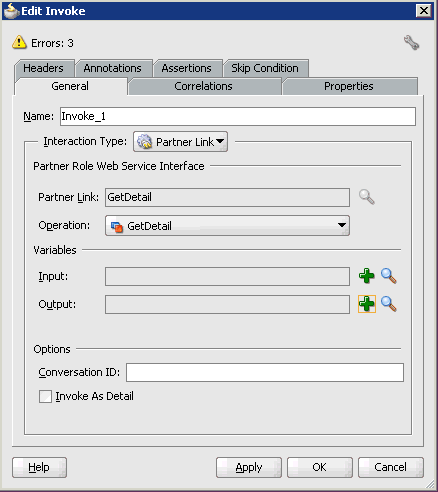Browse Output variables with magnifier icon

(389, 304)
